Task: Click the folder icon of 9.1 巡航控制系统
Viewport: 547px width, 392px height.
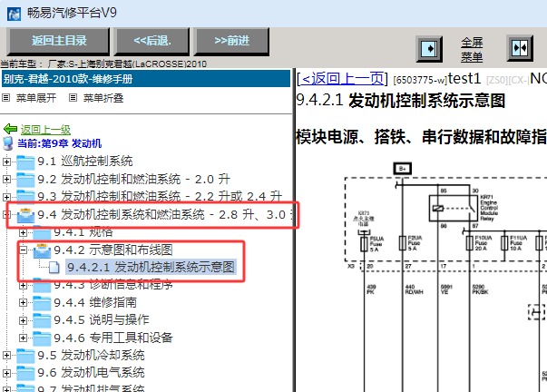Action: (25, 162)
